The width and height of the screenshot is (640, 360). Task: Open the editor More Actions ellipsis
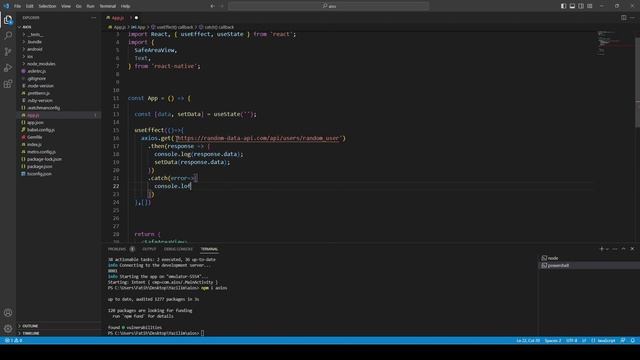coord(632,18)
